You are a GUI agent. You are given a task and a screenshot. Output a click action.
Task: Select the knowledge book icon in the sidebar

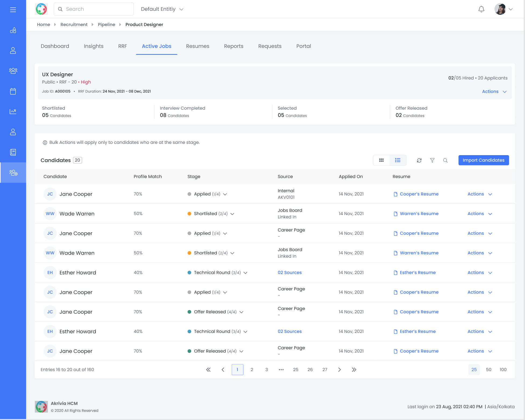(x=13, y=152)
